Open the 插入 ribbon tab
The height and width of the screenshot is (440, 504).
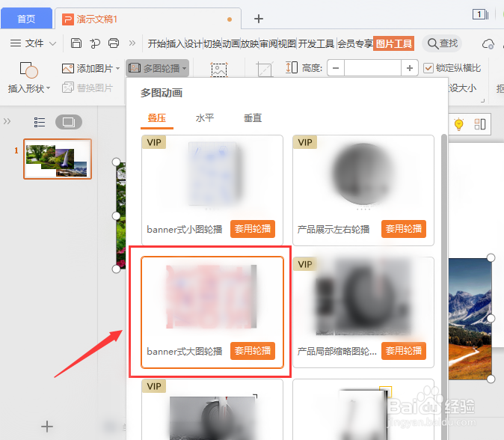click(x=176, y=43)
